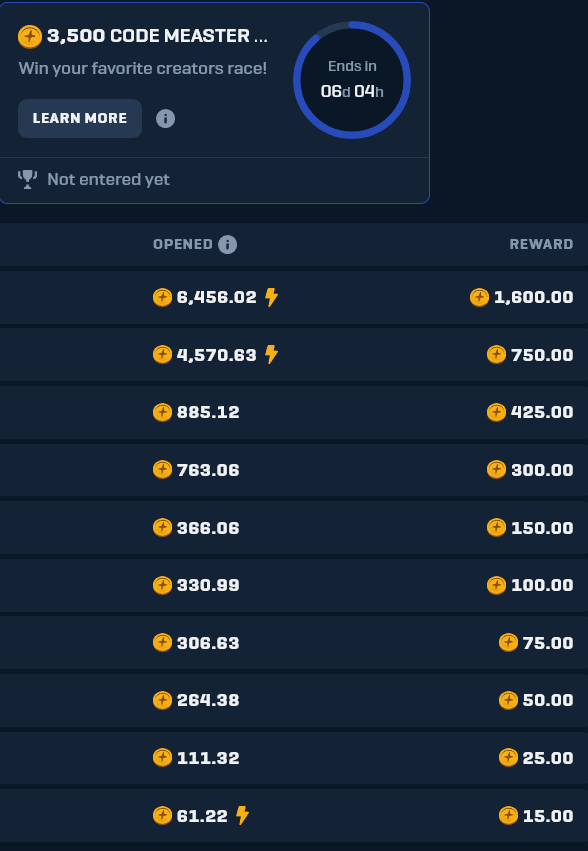Click coin icon beside 1,600.00 reward
The image size is (588, 851).
point(479,297)
